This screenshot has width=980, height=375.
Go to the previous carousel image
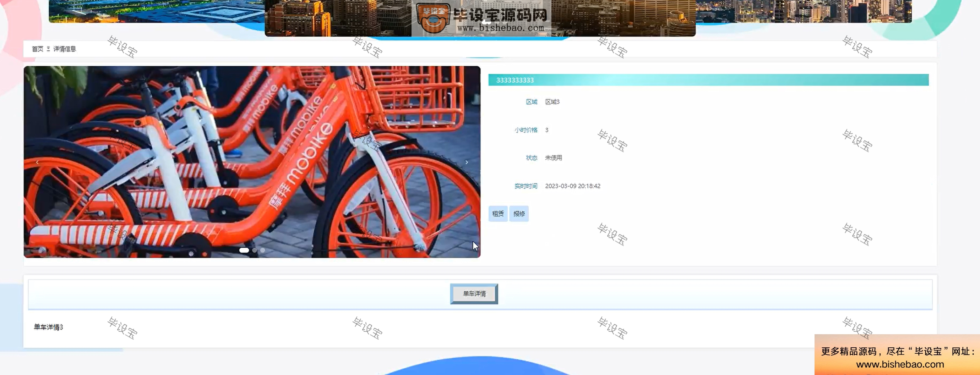[37, 162]
